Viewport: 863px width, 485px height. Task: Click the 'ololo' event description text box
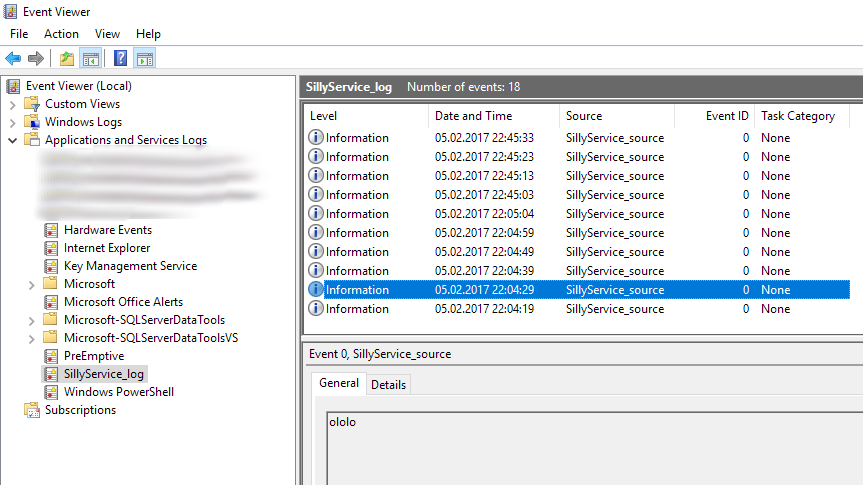point(595,448)
